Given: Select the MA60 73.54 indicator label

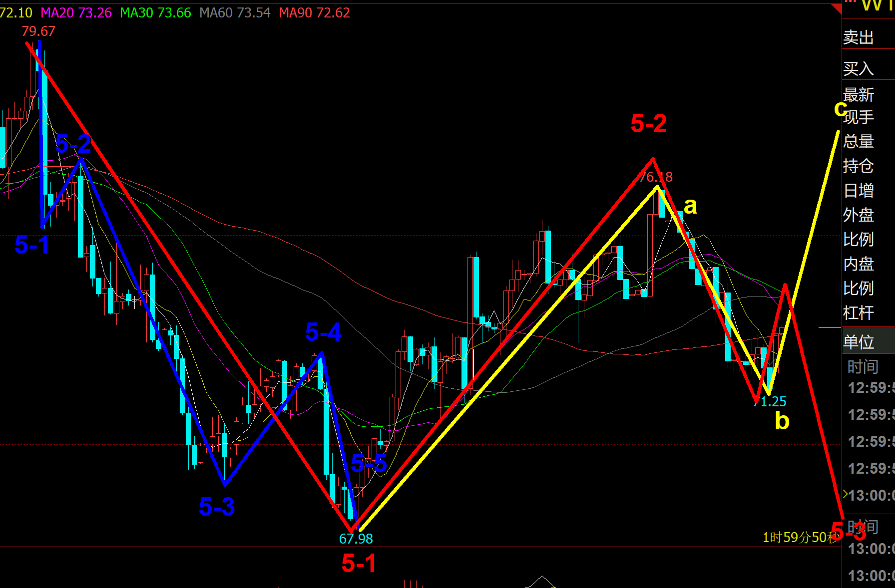Looking at the screenshot, I should click(235, 13).
